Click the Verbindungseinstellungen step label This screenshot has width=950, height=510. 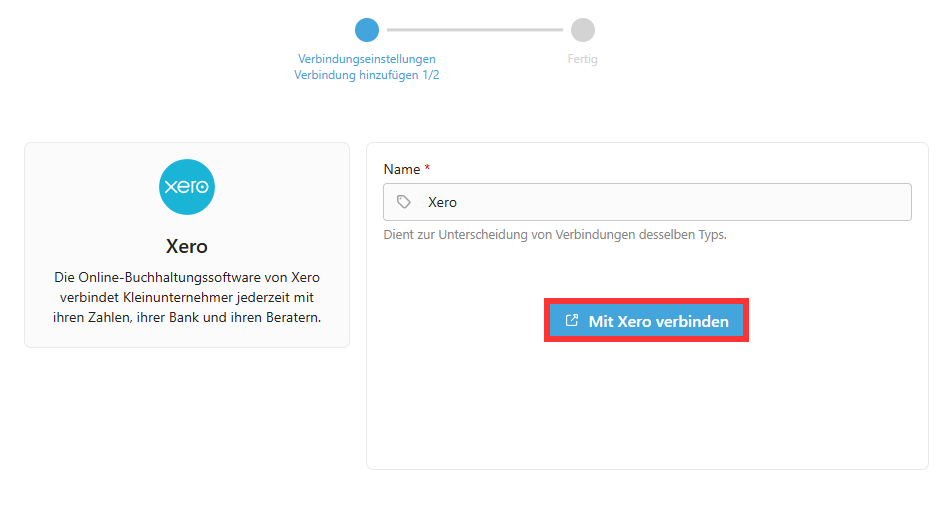coord(367,59)
